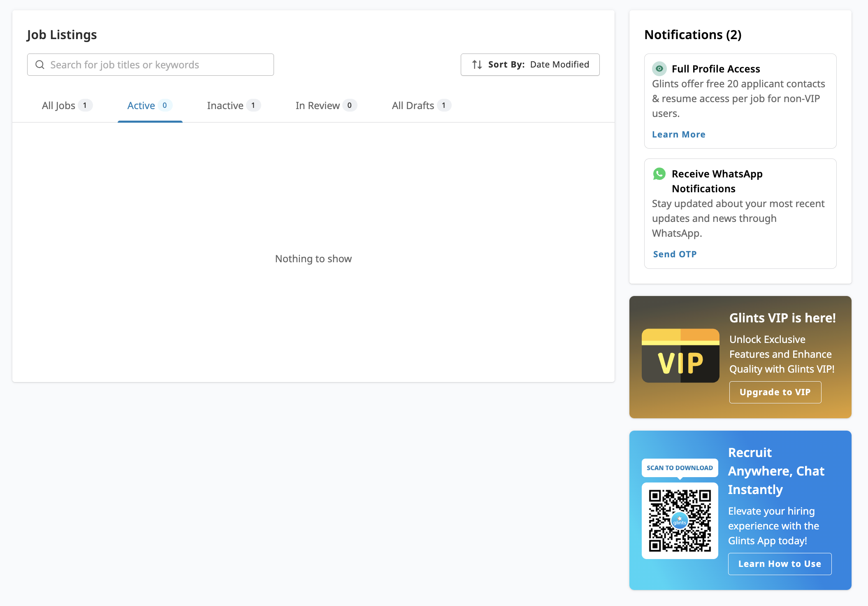The width and height of the screenshot is (868, 606).
Task: Show the In Review tab
Action: (326, 106)
